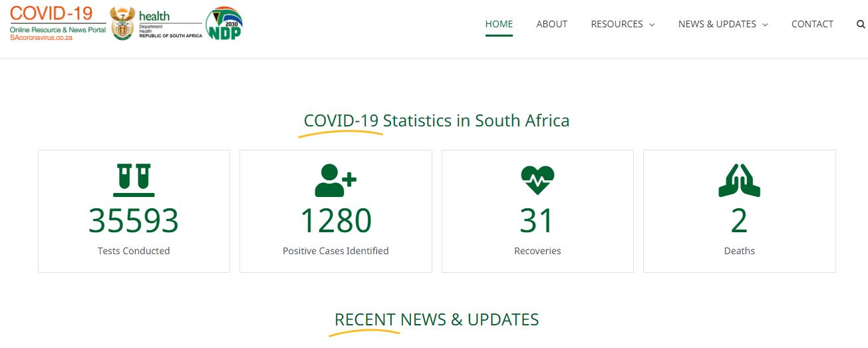Open the search magnifier icon
The height and width of the screenshot is (348, 868).
click(861, 25)
